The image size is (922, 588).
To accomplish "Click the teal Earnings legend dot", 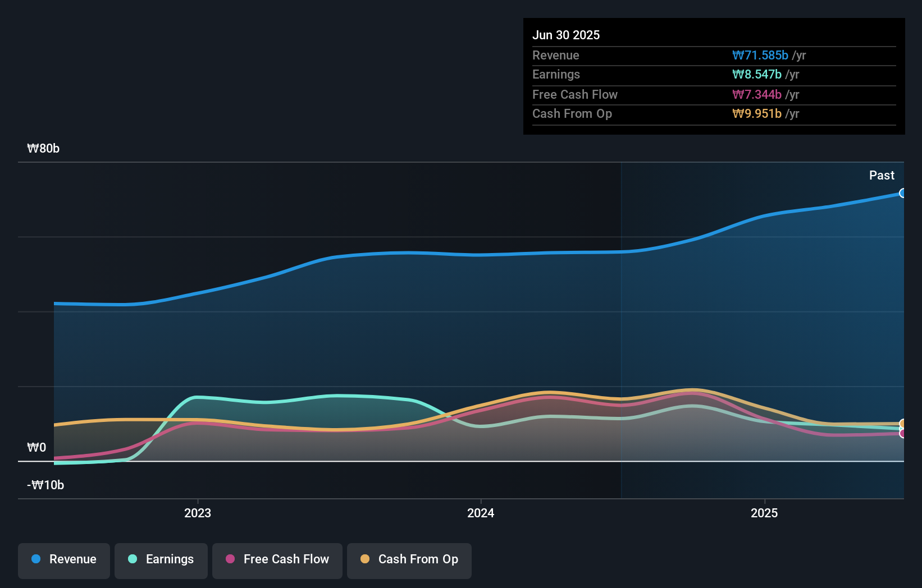I will tap(133, 559).
